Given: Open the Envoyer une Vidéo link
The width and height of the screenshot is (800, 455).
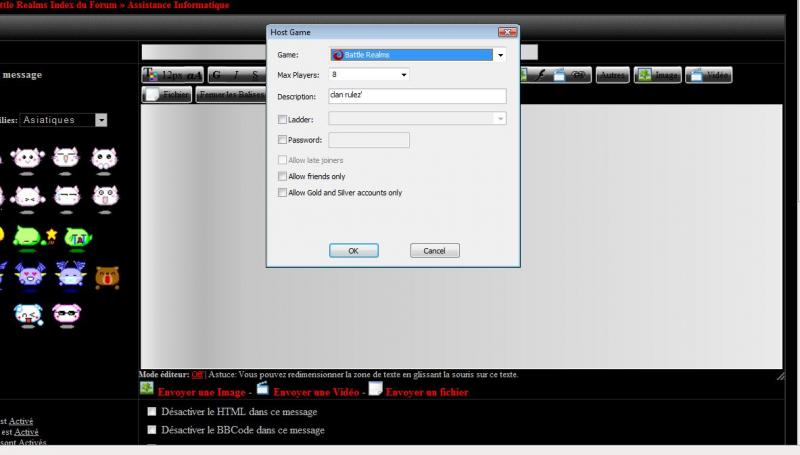Looking at the screenshot, I should (316, 392).
